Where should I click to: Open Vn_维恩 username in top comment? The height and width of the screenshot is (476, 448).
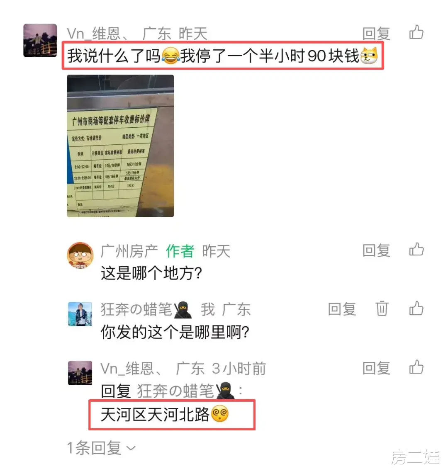97,33
